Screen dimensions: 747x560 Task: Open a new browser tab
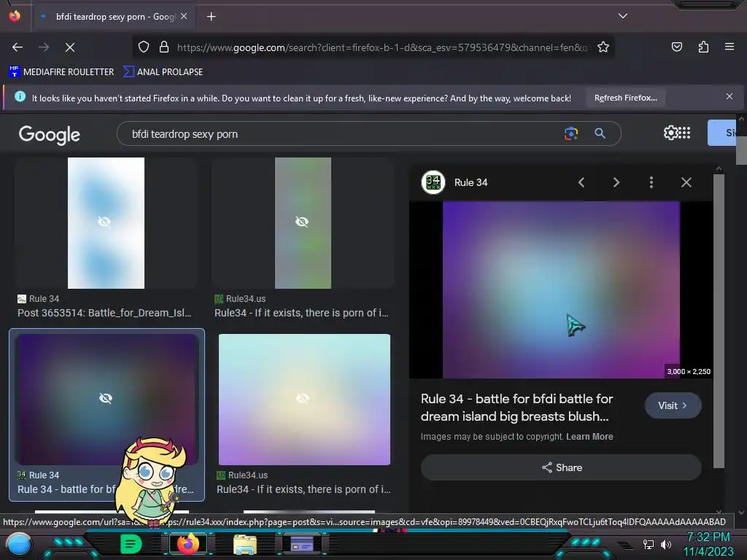(x=211, y=17)
